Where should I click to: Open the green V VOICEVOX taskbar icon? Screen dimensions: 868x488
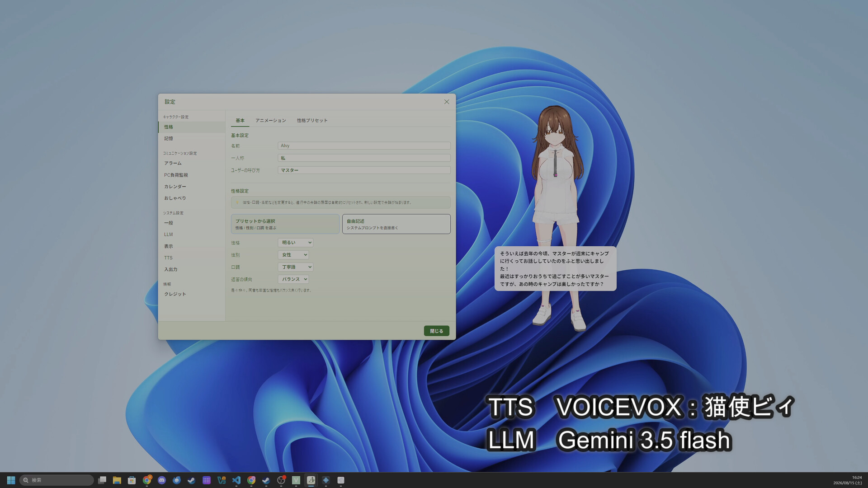pos(296,480)
